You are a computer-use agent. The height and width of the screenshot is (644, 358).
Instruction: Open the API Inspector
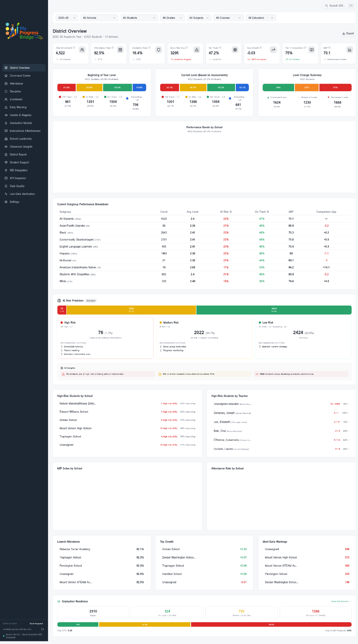(x=24, y=178)
